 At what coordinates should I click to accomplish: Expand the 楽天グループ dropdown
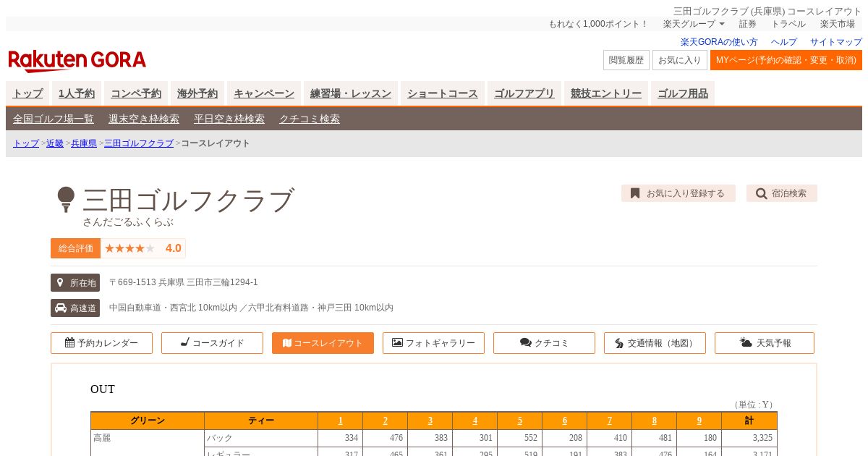694,24
